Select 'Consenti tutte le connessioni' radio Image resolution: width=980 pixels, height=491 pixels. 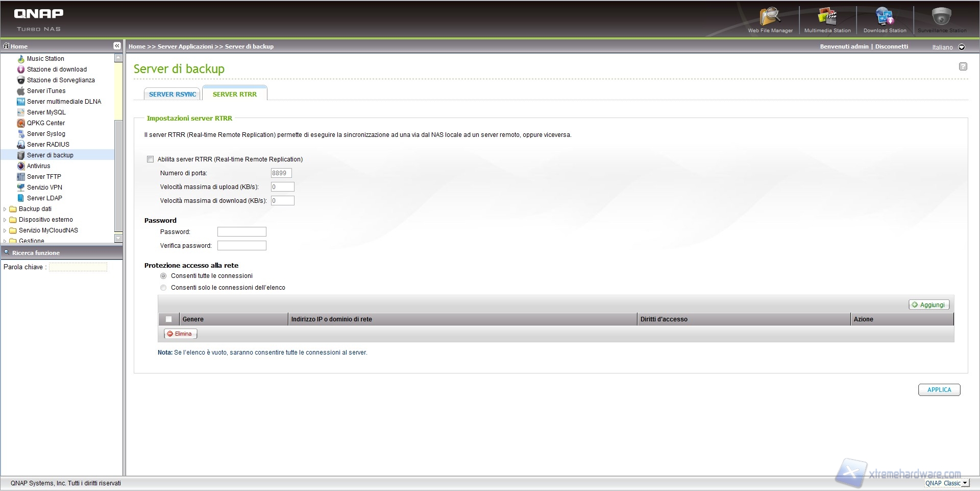click(163, 276)
